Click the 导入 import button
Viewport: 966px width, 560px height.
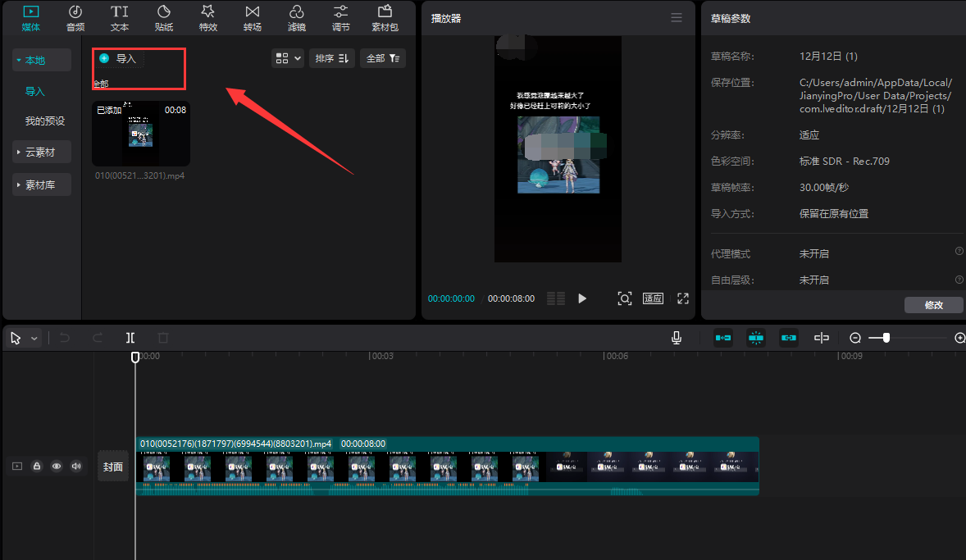tap(119, 58)
